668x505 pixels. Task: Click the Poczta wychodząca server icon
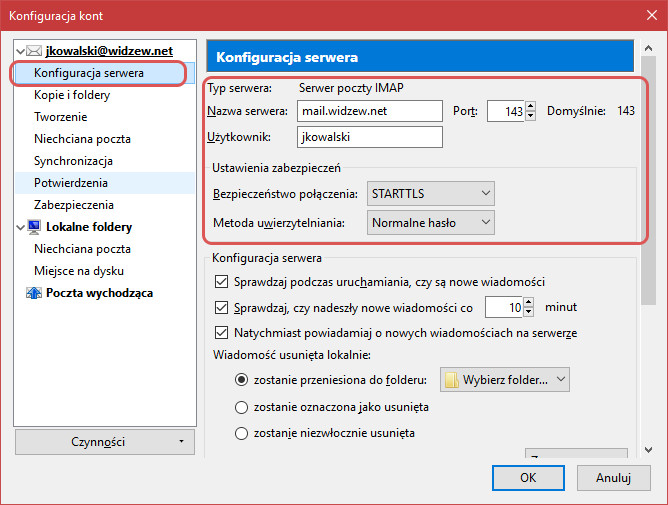[34, 293]
